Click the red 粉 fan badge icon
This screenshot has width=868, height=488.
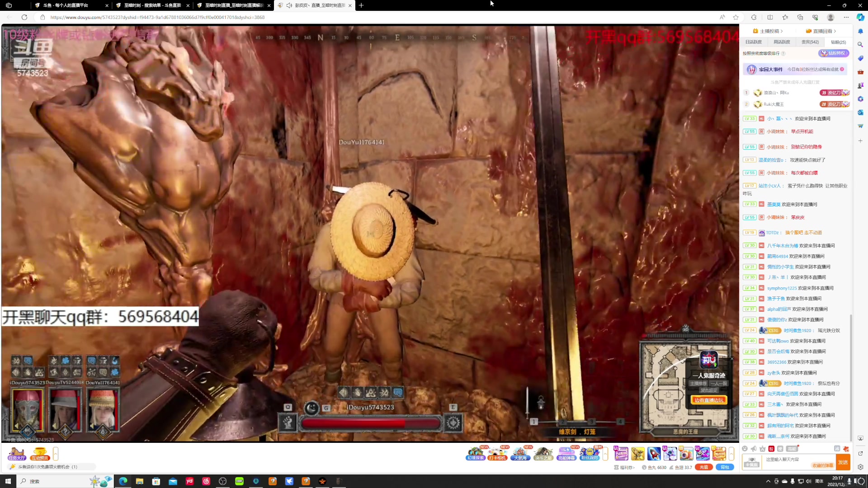tap(771, 449)
